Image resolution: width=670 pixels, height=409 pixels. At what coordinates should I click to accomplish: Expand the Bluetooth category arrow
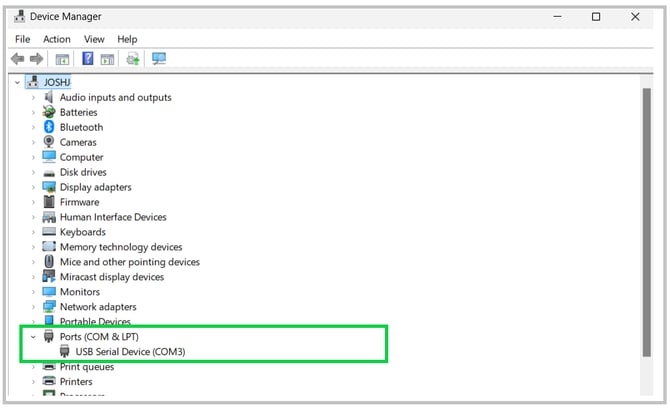(x=33, y=127)
